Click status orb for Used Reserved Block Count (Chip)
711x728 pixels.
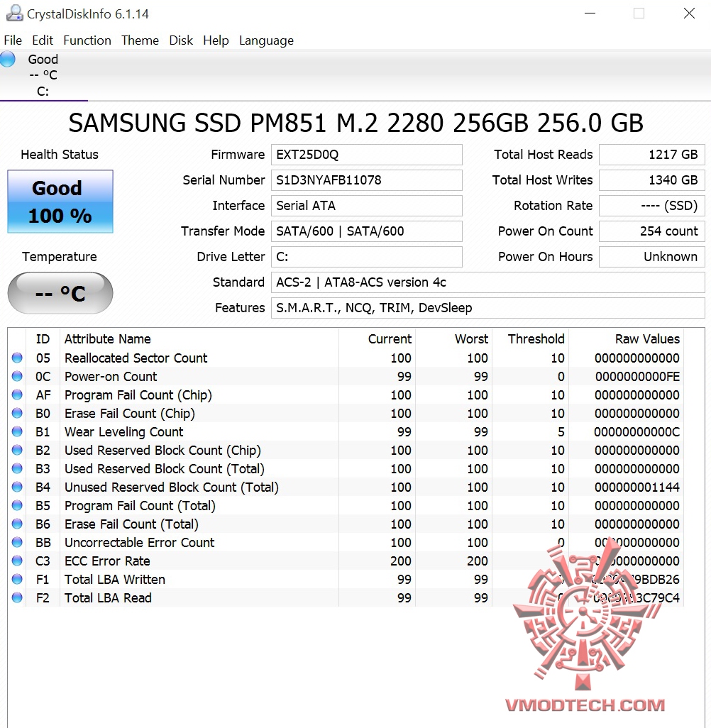[17, 450]
